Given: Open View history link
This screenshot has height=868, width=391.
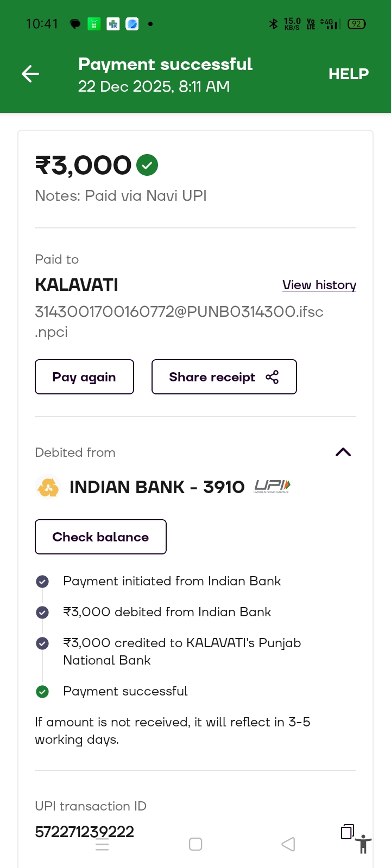Looking at the screenshot, I should coord(319,285).
